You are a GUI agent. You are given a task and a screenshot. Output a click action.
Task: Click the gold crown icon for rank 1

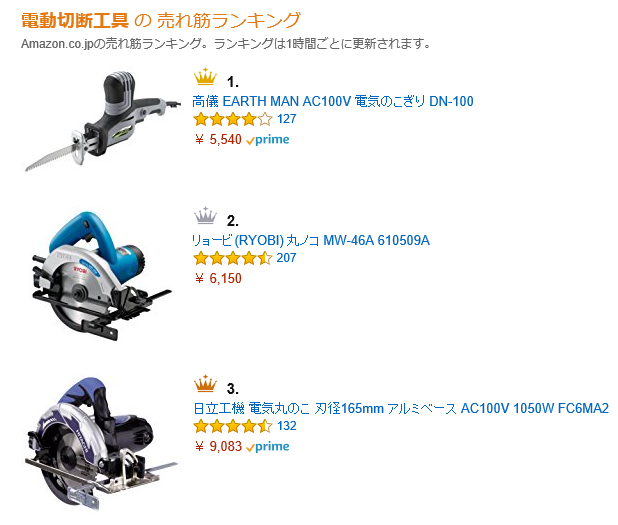pos(205,76)
